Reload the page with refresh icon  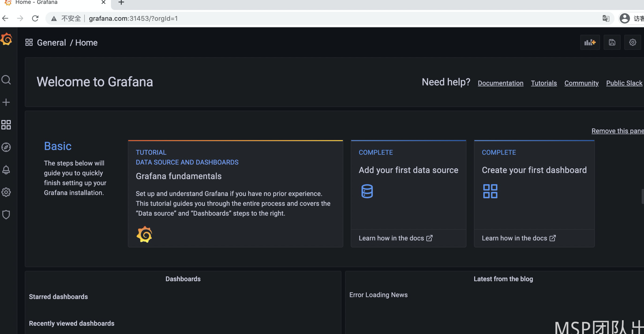pyautogui.click(x=35, y=18)
